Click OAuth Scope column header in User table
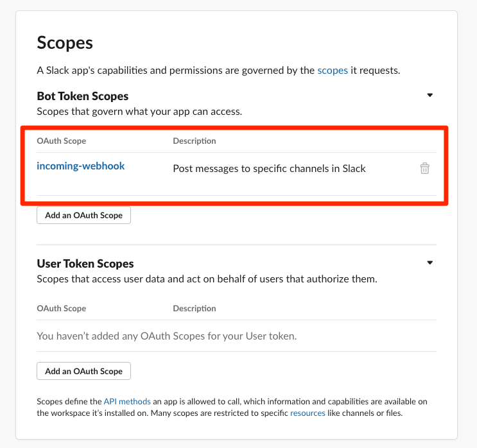This screenshot has width=477, height=448. point(62,308)
